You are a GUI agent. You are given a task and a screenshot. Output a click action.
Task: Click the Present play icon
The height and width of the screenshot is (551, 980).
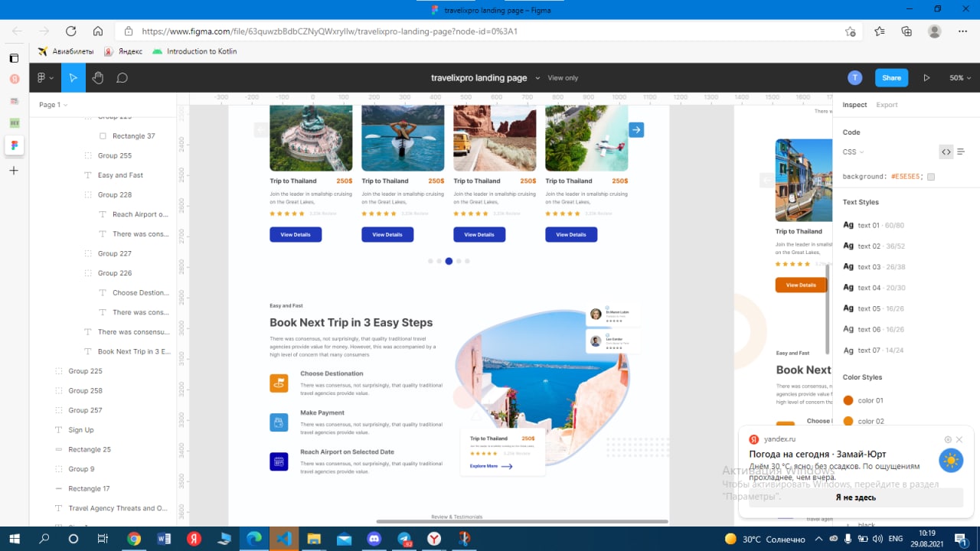click(926, 78)
